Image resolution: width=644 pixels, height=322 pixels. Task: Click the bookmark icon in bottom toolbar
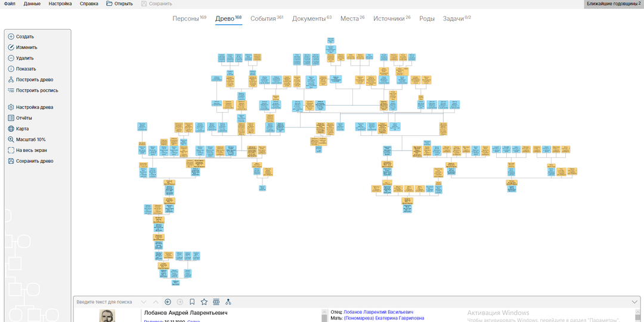point(192,302)
